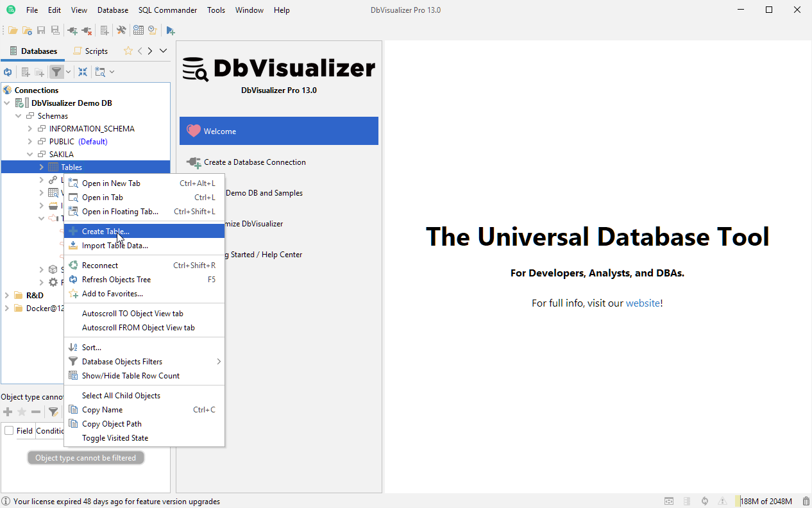
Task: Select the Welcome item in the start panel
Action: (279, 131)
